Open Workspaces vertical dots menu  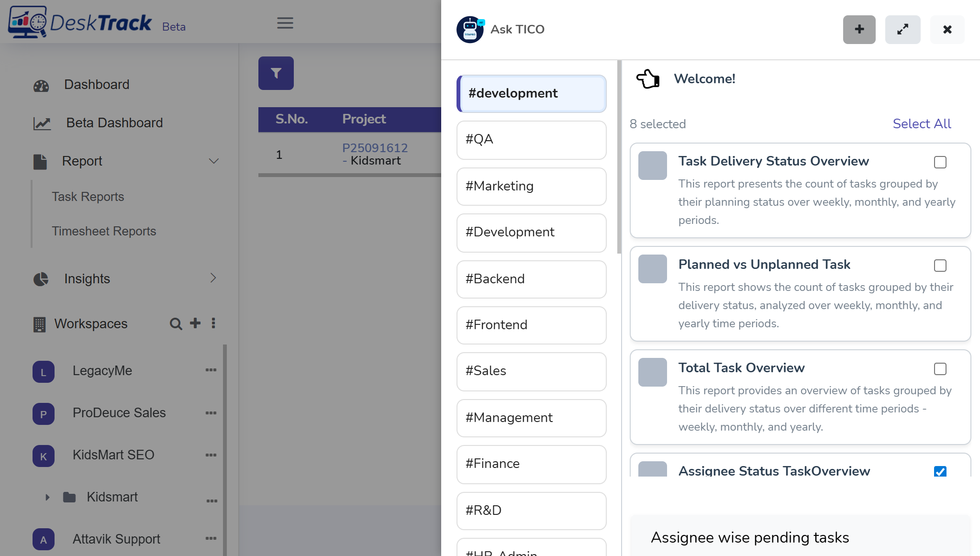coord(213,323)
